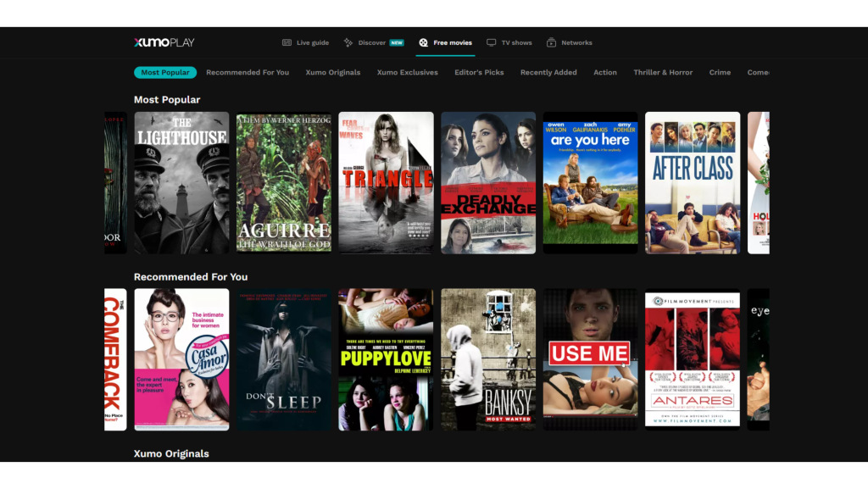Open The Lighthouse movie poster
The width and height of the screenshot is (868, 489).
[181, 183]
